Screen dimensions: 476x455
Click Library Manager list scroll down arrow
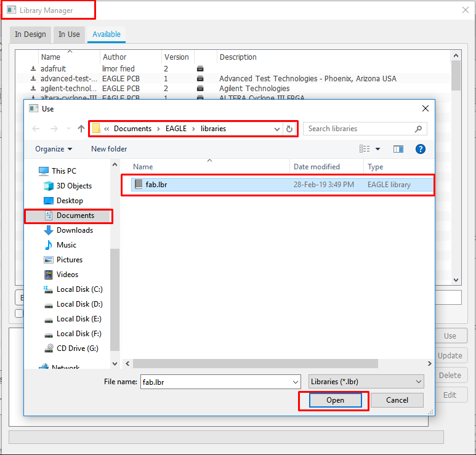click(x=456, y=280)
